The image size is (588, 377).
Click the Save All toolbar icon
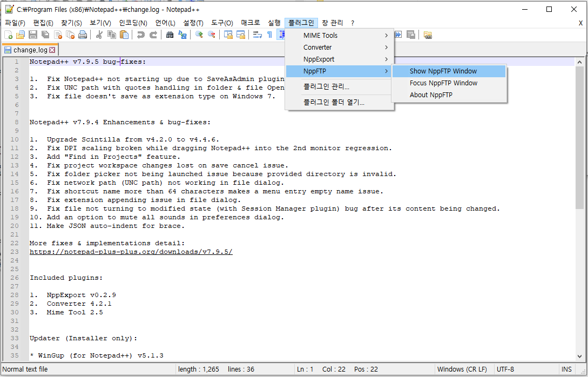click(45, 35)
